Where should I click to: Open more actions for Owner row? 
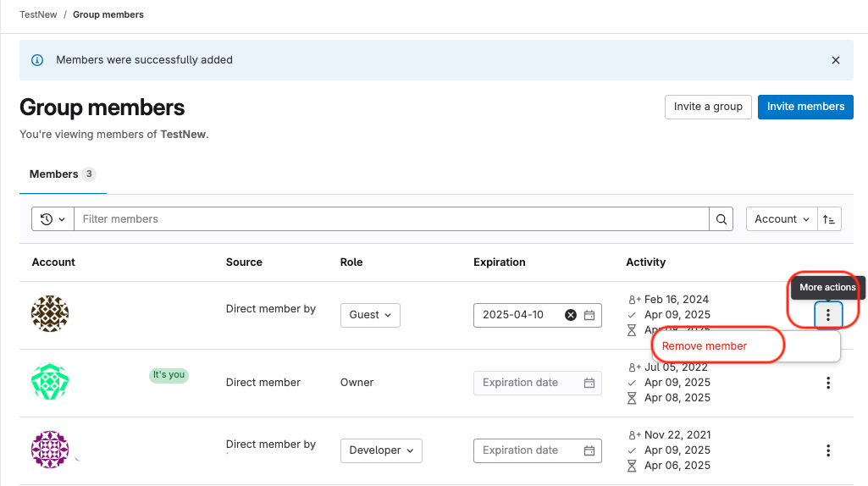click(x=828, y=383)
